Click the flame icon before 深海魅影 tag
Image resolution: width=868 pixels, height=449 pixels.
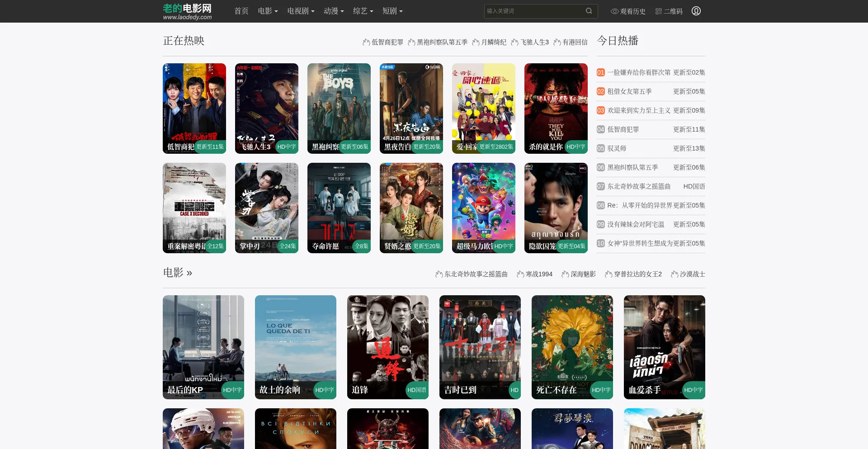(x=565, y=274)
